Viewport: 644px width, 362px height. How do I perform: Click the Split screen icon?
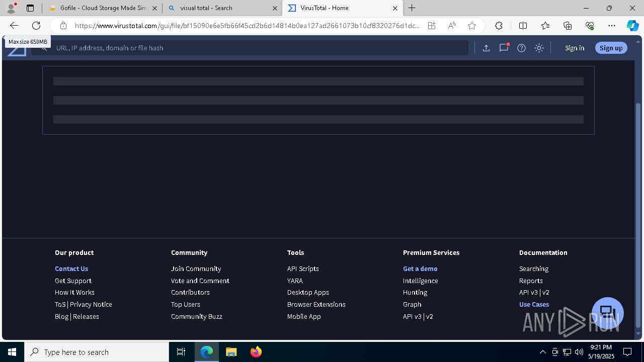pos(523,26)
